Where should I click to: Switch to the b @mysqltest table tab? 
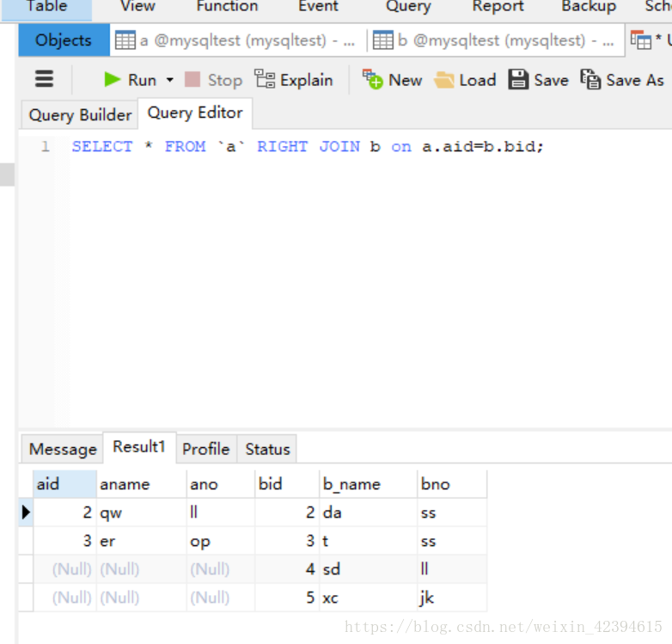coord(497,40)
